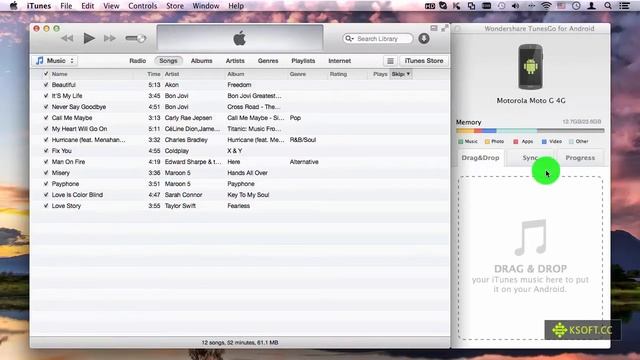The image size is (640, 360).
Task: Adjust the iTunes volume slider
Action: [x=136, y=38]
